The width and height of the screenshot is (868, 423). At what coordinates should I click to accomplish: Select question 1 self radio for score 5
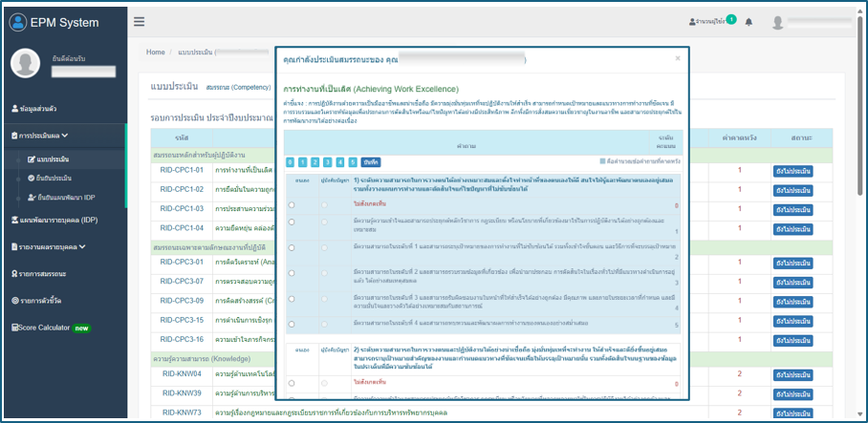(292, 324)
